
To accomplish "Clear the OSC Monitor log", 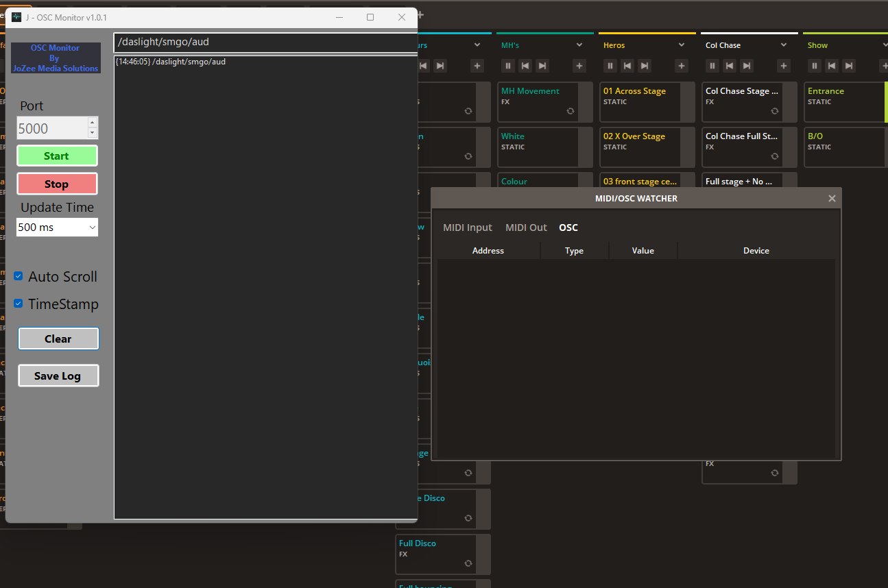I will pos(58,339).
